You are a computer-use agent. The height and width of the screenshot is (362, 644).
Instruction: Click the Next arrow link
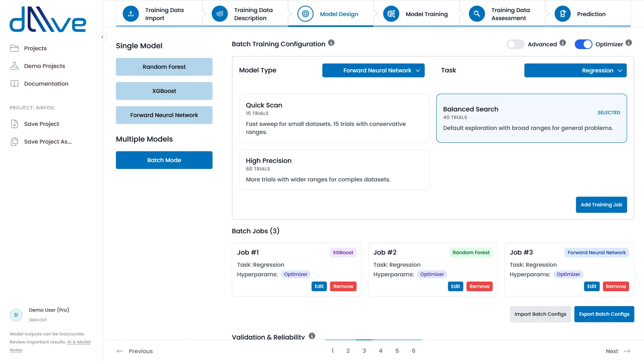[x=618, y=351]
